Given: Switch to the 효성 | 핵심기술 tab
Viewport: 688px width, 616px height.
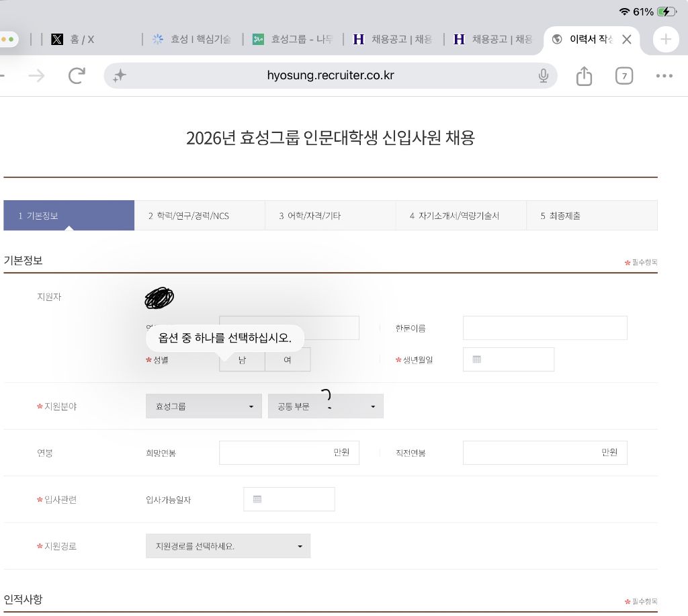Looking at the screenshot, I should 191,39.
